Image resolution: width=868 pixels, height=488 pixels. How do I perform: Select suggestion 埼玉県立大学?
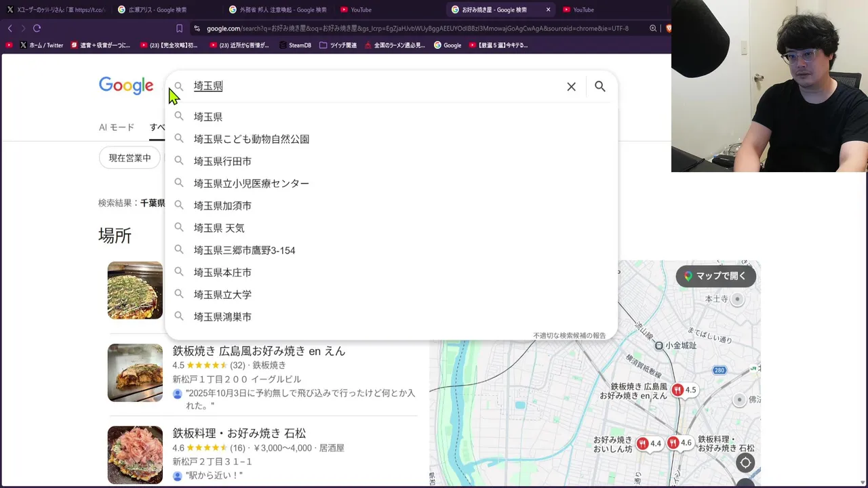(x=391, y=294)
